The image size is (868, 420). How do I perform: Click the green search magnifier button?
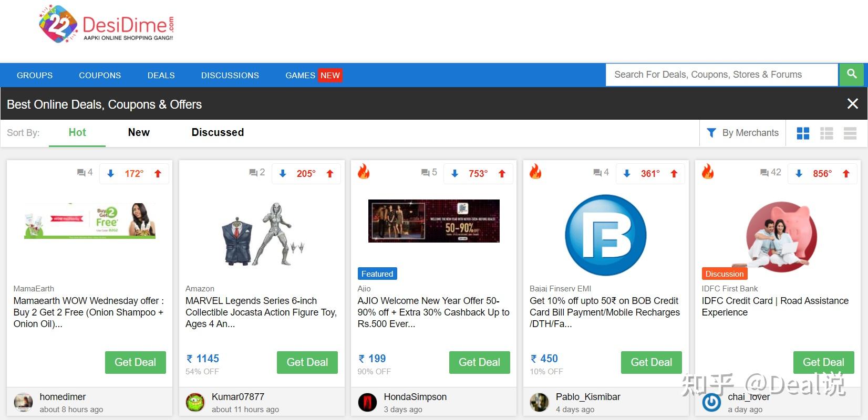click(x=852, y=75)
